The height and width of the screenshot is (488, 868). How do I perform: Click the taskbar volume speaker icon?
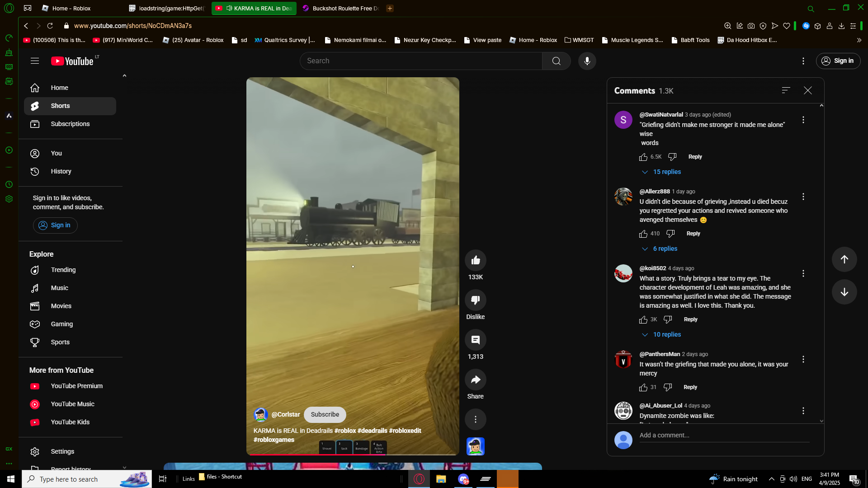tap(793, 479)
